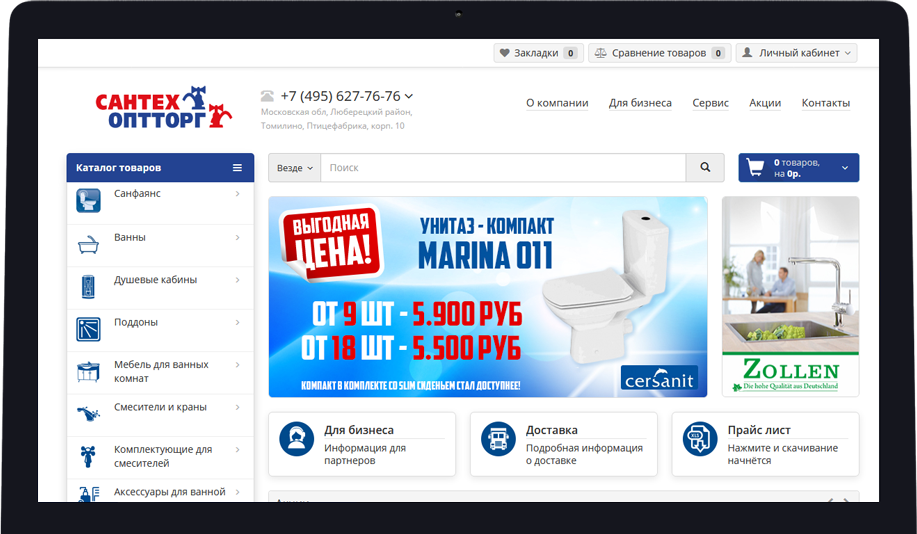
Task: Toggle catalog hamburger menu icon
Action: pos(237,168)
